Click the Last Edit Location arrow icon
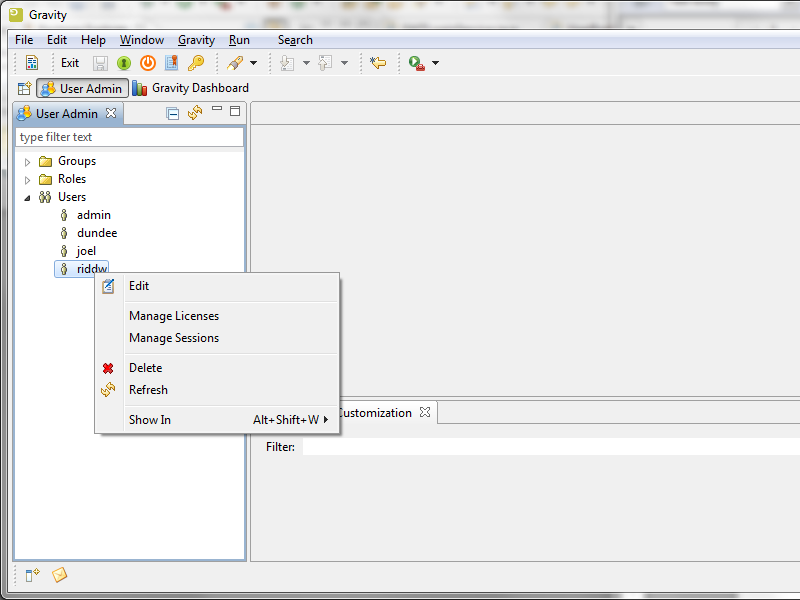800x600 pixels. [377, 63]
